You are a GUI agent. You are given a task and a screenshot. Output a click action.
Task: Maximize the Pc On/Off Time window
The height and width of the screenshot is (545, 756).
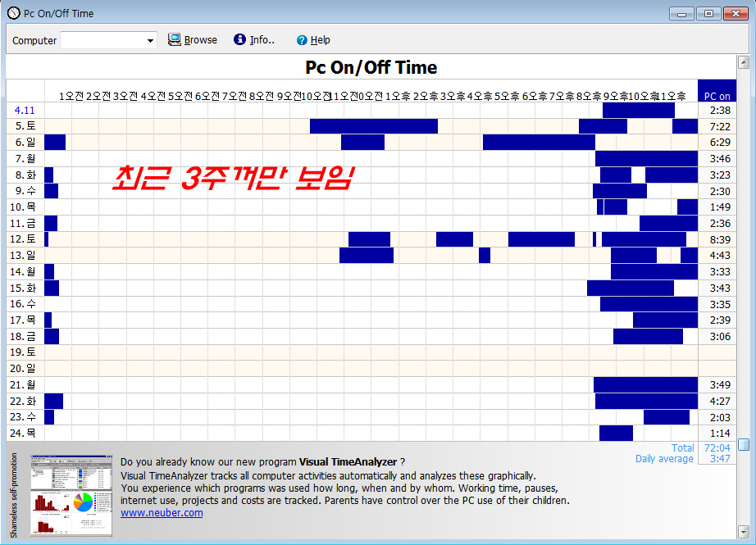[709, 13]
